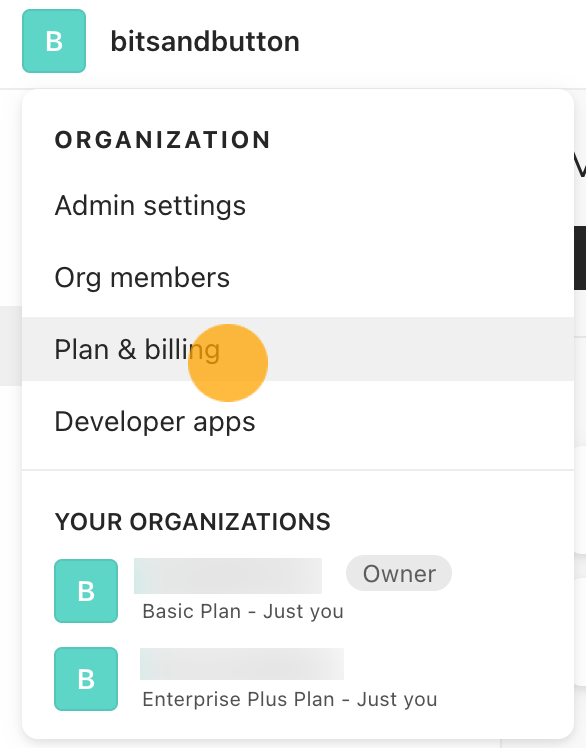Click the Owner badge
The image size is (586, 748).
399,573
